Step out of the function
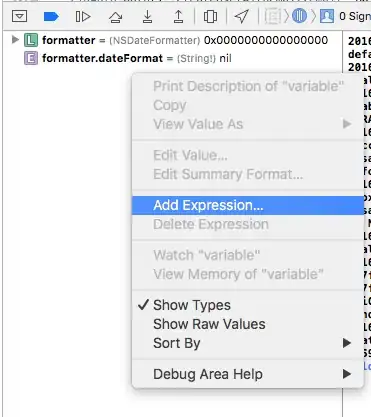Image resolution: width=371 pixels, height=417 pixels. (178, 16)
